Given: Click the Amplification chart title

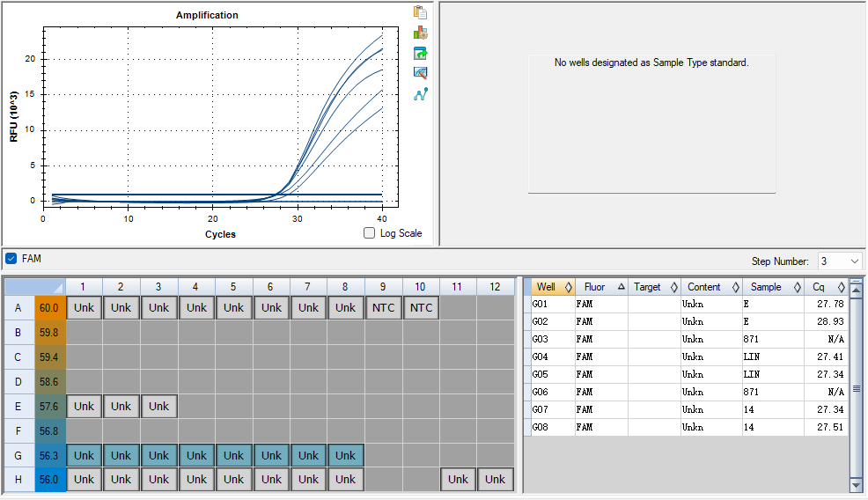Looking at the screenshot, I should (x=207, y=15).
